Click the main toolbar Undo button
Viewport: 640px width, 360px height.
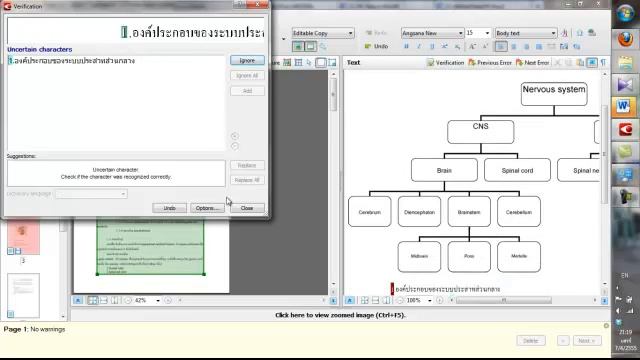click(x=376, y=46)
